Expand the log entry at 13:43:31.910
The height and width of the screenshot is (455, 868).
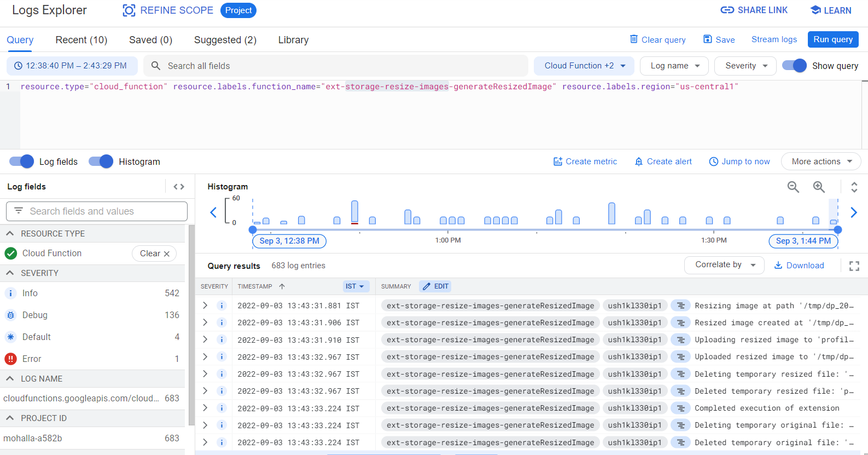tap(205, 339)
